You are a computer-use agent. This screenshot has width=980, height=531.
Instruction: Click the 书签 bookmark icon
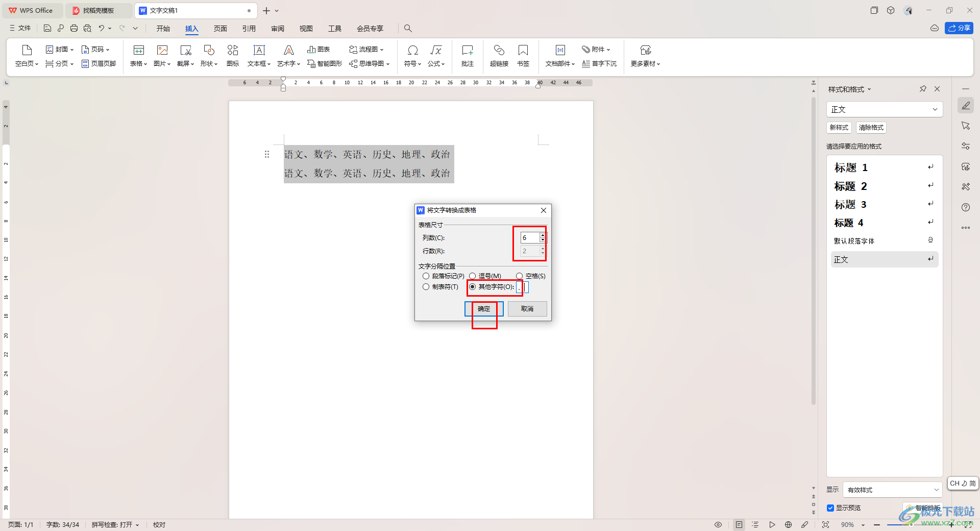click(523, 50)
